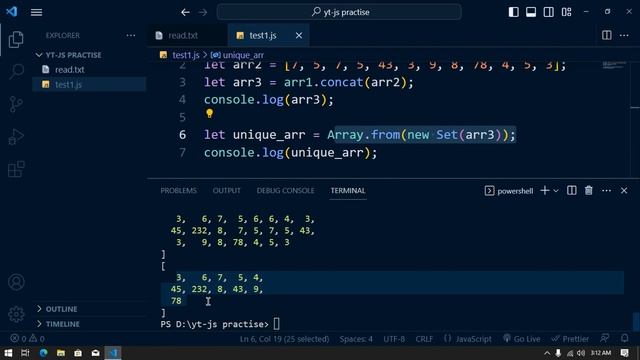Screen dimensions: 640x360
Task: Select the TERMINAL panel tab
Action: click(x=348, y=191)
